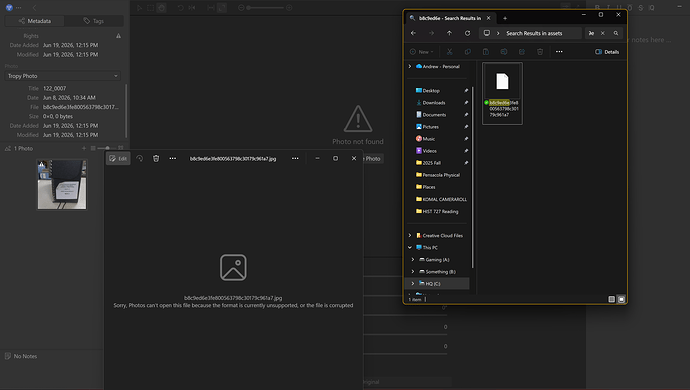Click the Cut scissors icon in Explorer
The height and width of the screenshot is (390, 690).
tap(449, 52)
